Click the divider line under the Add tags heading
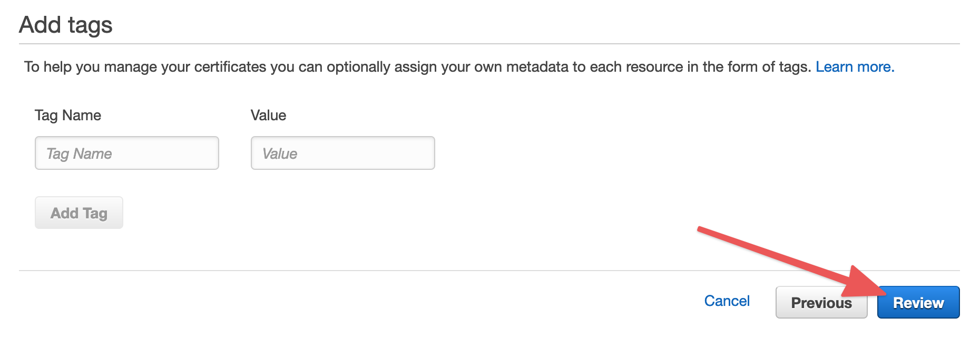 coord(489,44)
